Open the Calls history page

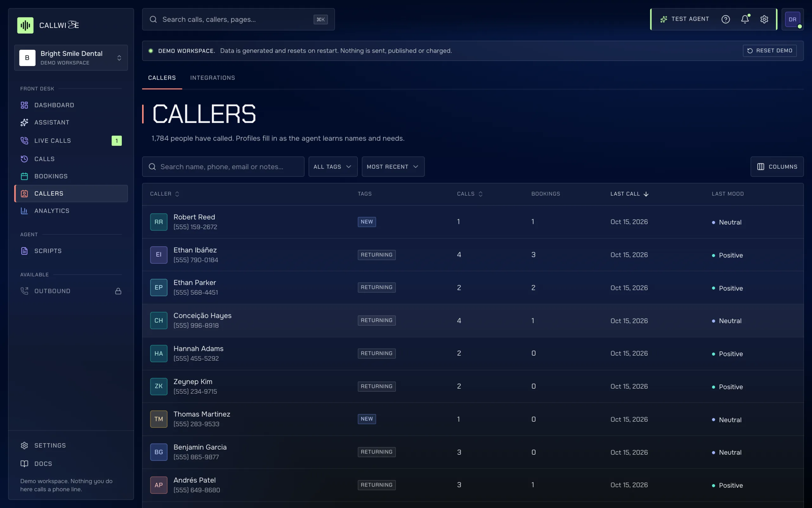[71, 158]
